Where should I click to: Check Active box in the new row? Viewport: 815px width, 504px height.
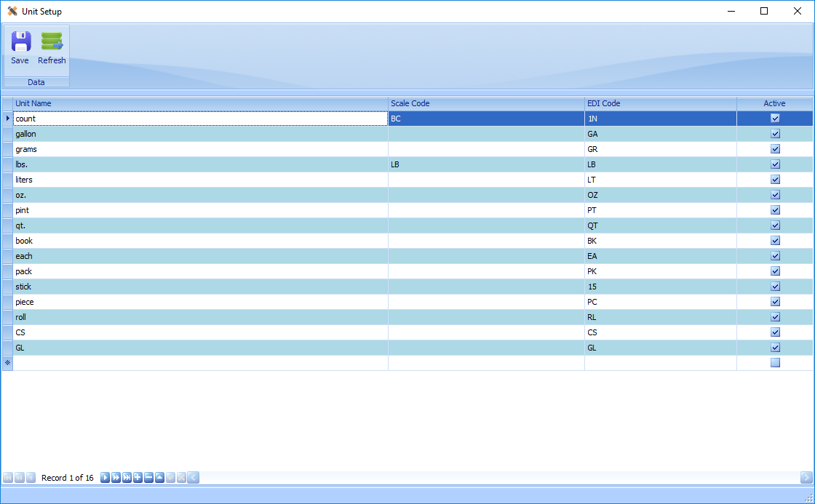click(775, 363)
